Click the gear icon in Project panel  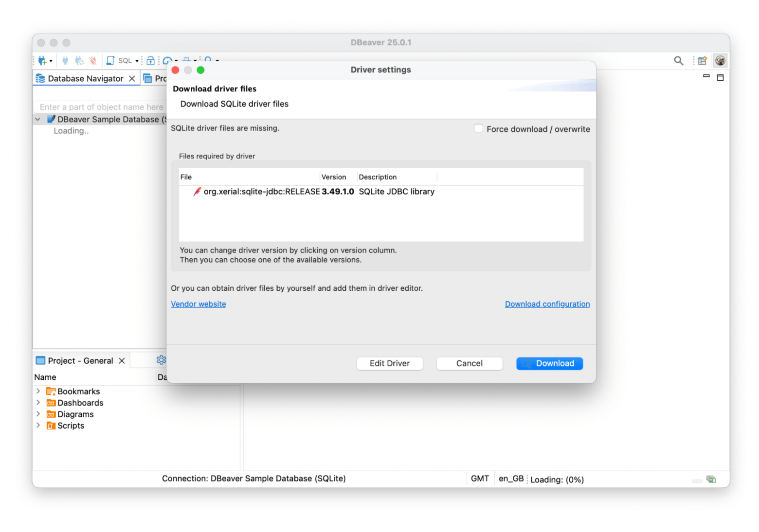161,360
